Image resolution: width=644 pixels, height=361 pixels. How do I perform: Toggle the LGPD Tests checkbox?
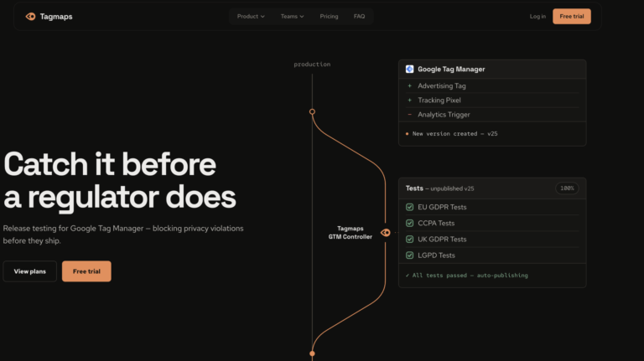coord(409,255)
